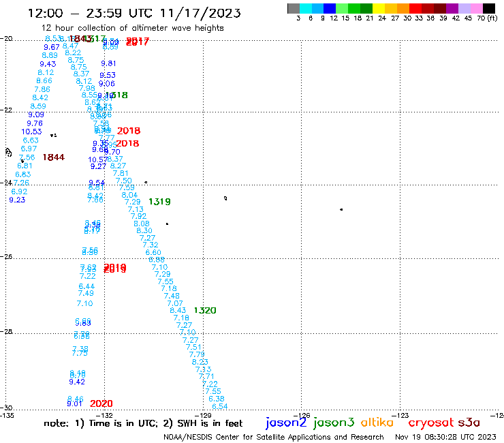Click the wave height value '9.81'

[x=108, y=63]
